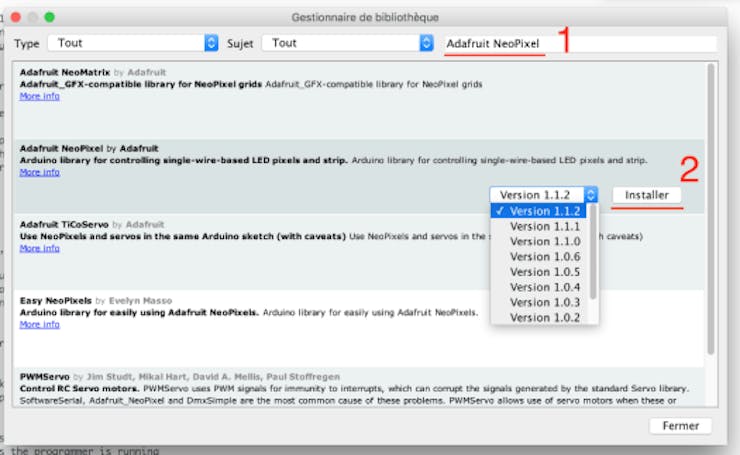Click the search field containing Adafruit NeoPixel

(x=580, y=43)
